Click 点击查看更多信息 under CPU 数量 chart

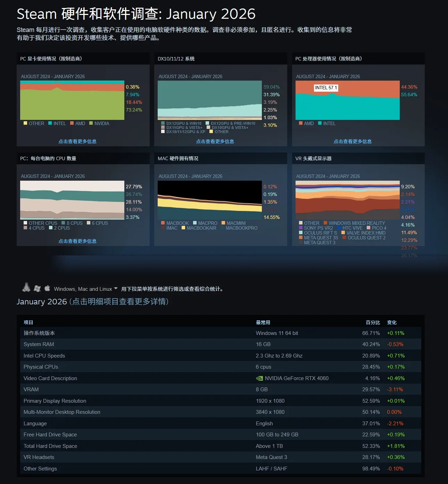coord(77,241)
